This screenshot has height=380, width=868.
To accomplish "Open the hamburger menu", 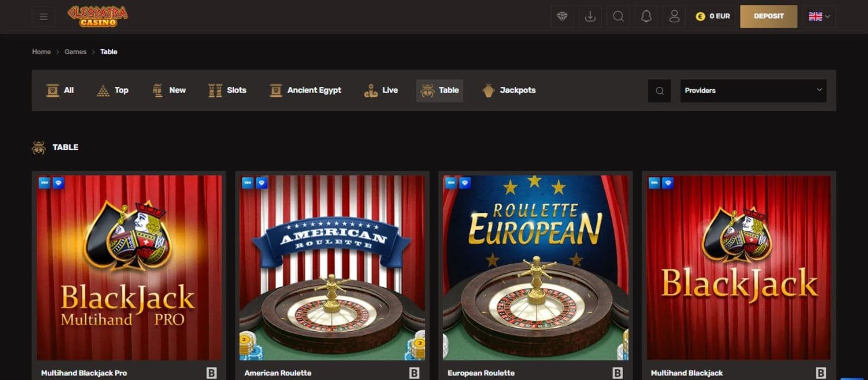I will (x=43, y=16).
